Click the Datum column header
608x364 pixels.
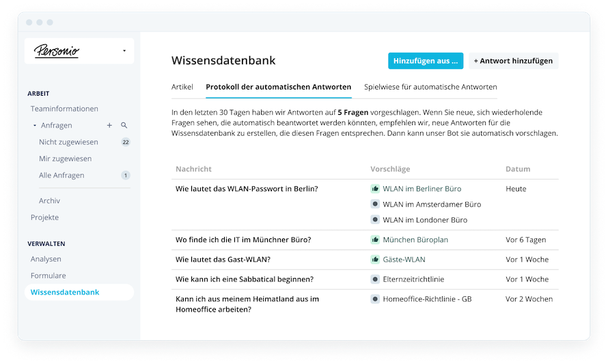pyautogui.click(x=518, y=169)
